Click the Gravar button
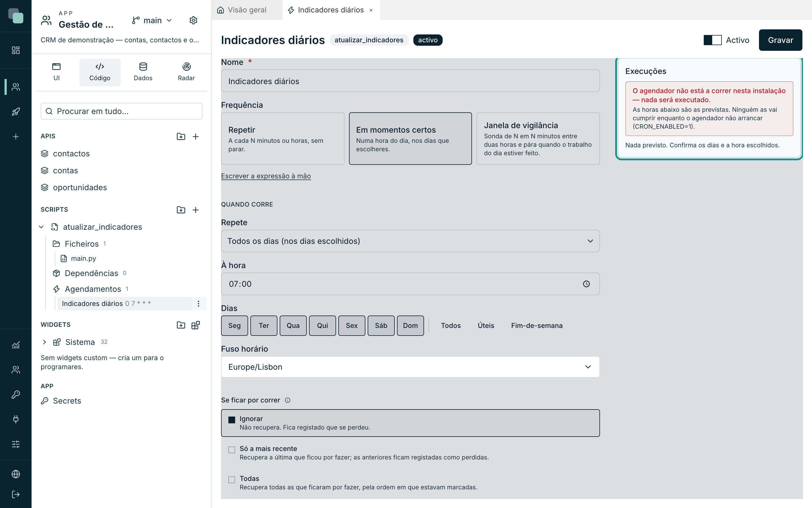The image size is (812, 508). (780, 40)
